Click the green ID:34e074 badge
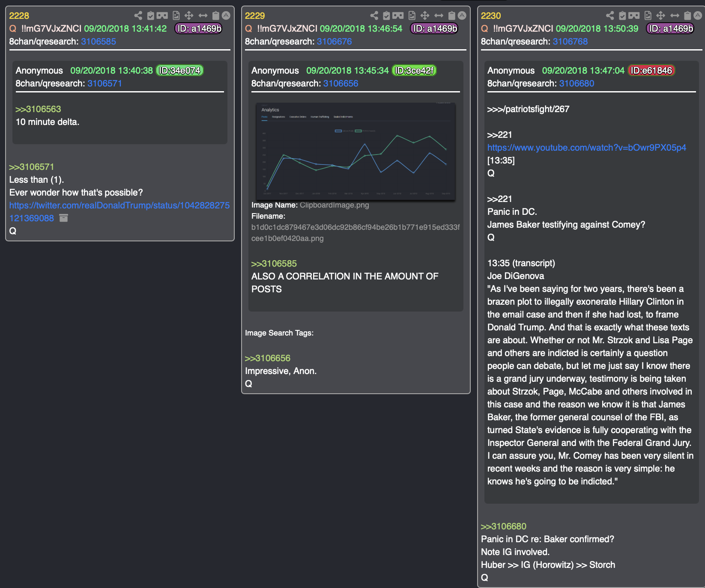The width and height of the screenshot is (705, 588). pos(180,71)
